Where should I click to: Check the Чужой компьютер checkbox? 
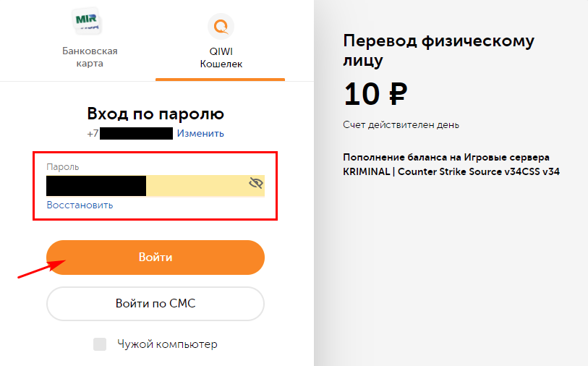(x=100, y=344)
